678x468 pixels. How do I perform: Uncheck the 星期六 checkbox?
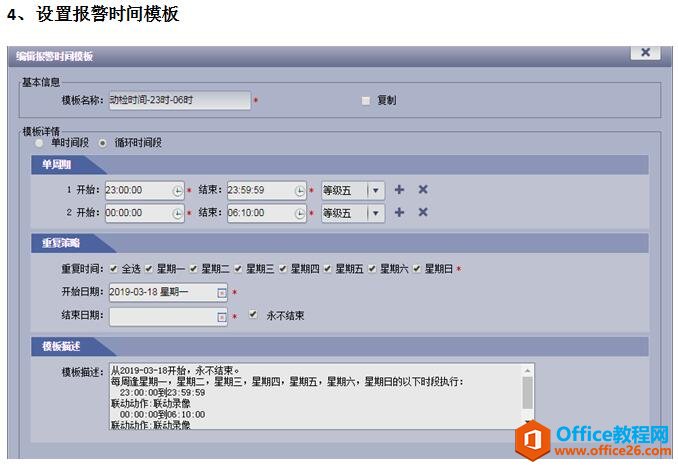tap(372, 269)
